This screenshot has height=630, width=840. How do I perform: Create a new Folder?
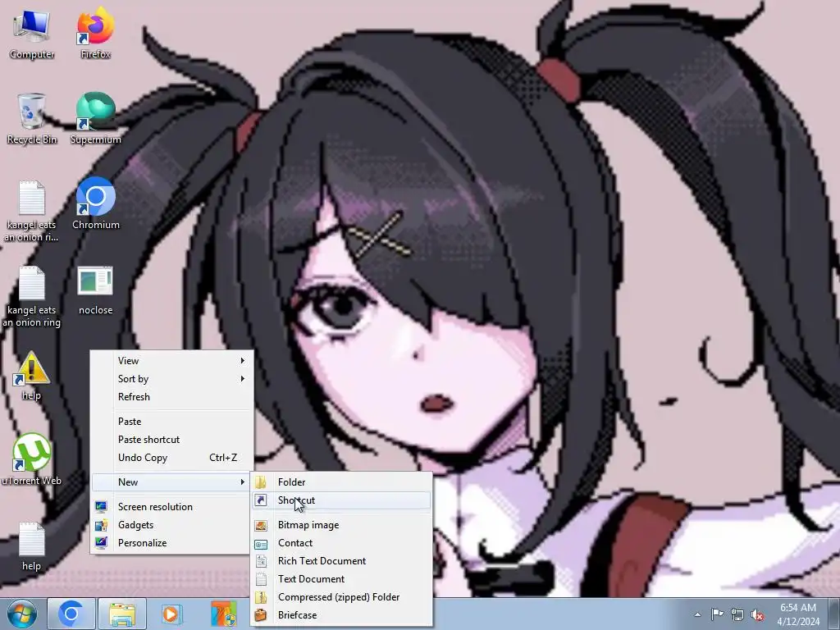coord(341,482)
